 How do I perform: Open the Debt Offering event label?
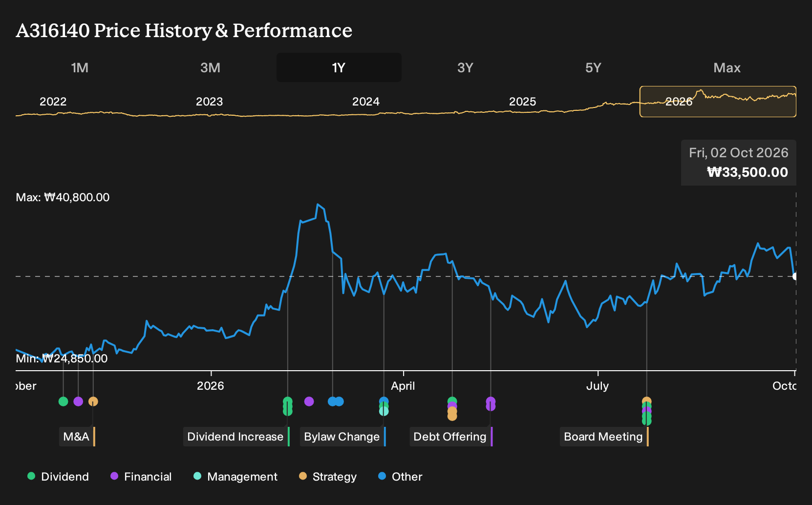pyautogui.click(x=451, y=437)
